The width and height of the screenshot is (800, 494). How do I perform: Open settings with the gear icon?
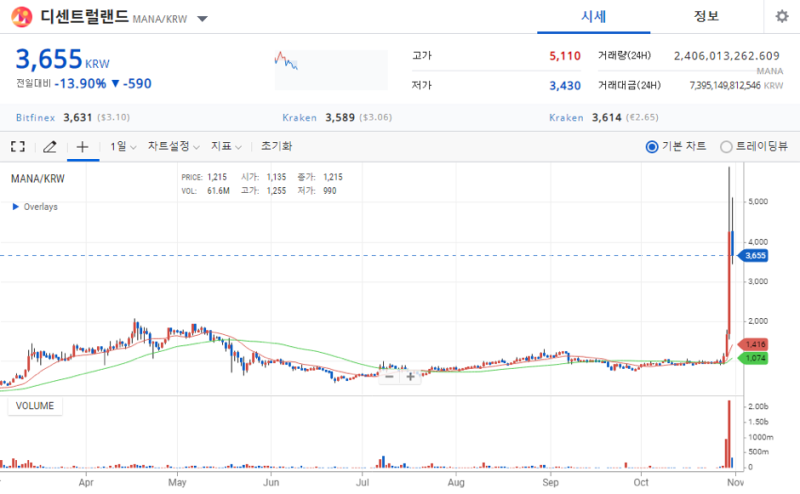click(782, 17)
